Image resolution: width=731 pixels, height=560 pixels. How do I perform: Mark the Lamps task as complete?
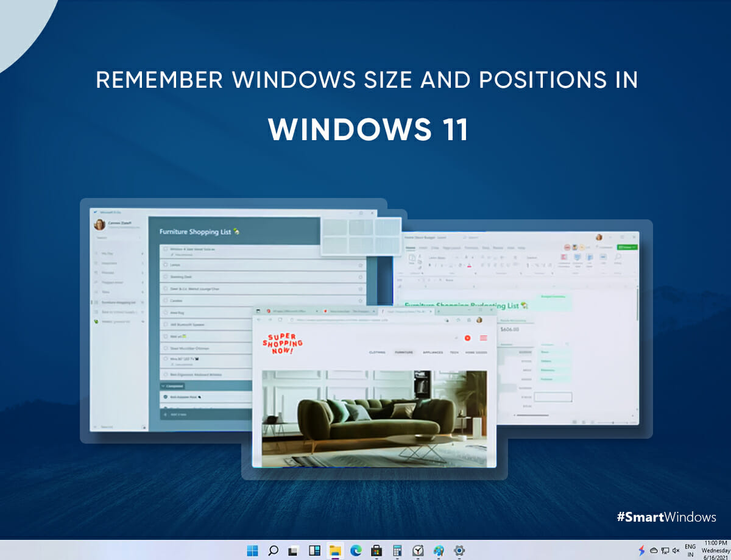tap(166, 264)
